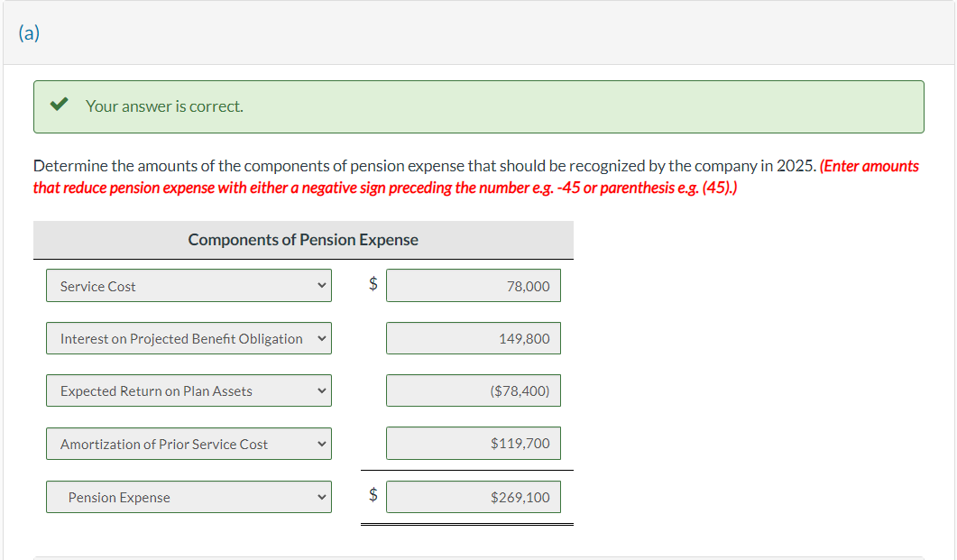The height and width of the screenshot is (560, 957).
Task: Click the dropdown arrow beside Service Cost
Action: pyautogui.click(x=322, y=286)
